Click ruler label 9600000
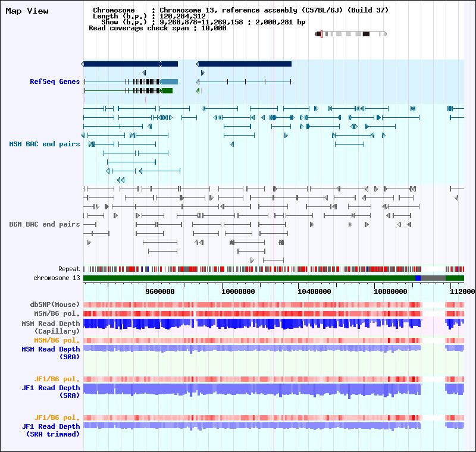This screenshot has height=452, width=476. point(160,291)
